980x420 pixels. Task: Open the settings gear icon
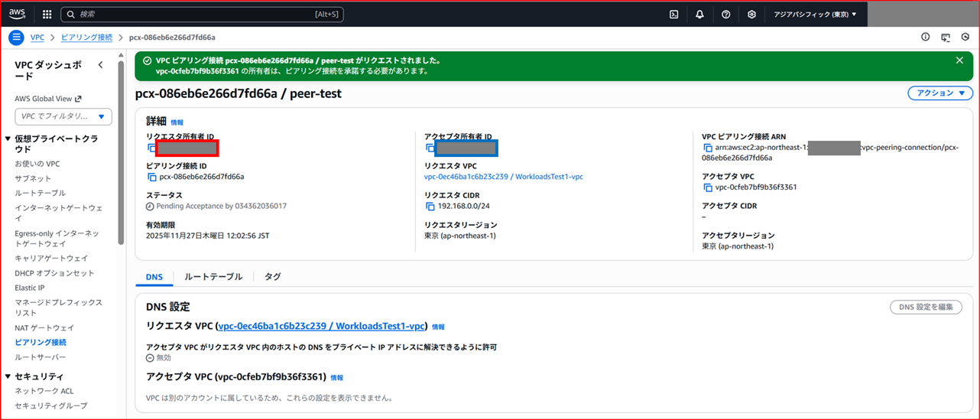[751, 14]
